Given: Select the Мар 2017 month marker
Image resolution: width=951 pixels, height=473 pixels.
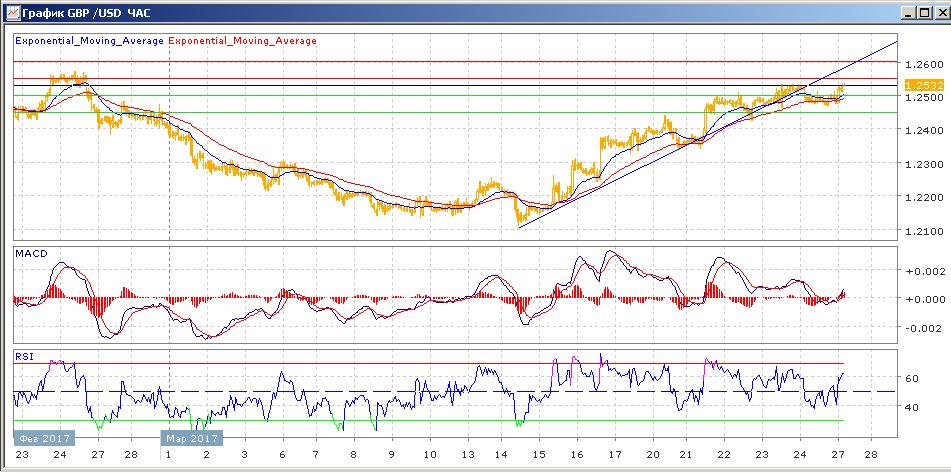Looking at the screenshot, I should click(192, 437).
